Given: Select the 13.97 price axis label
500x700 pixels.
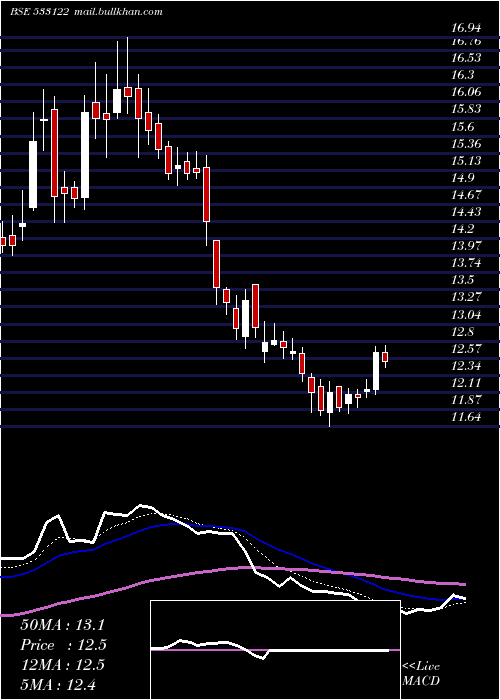Looking at the screenshot, I should click(466, 246).
